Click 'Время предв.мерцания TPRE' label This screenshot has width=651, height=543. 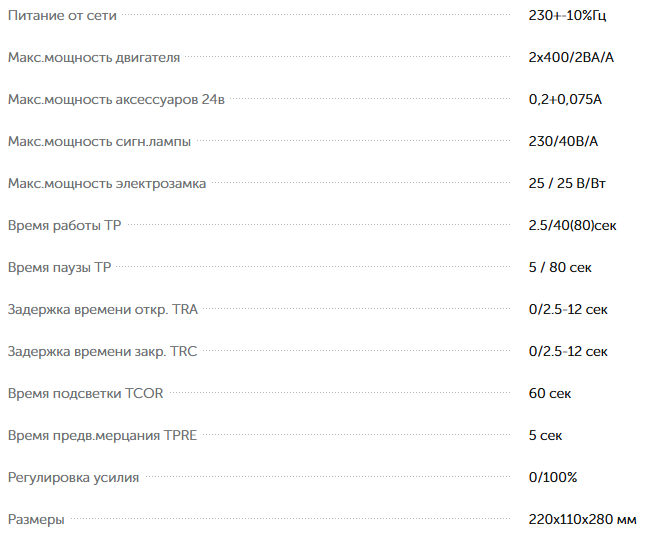tap(102, 436)
